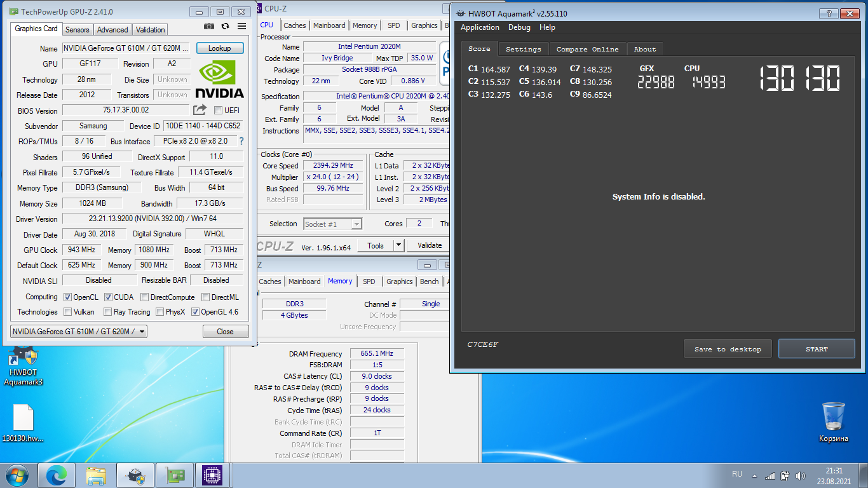Open Bench tab in lower CPU-Z window
This screenshot has height=488, width=868.
click(430, 281)
